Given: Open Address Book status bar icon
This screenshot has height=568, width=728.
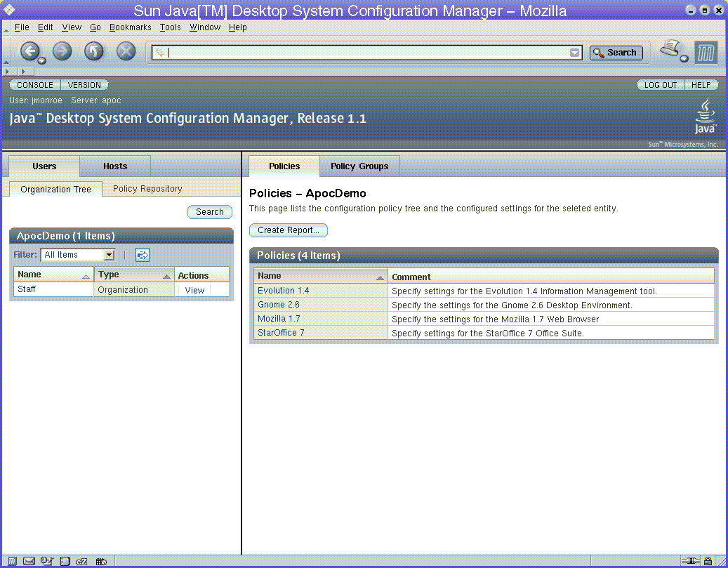Looking at the screenshot, I should [x=65, y=561].
